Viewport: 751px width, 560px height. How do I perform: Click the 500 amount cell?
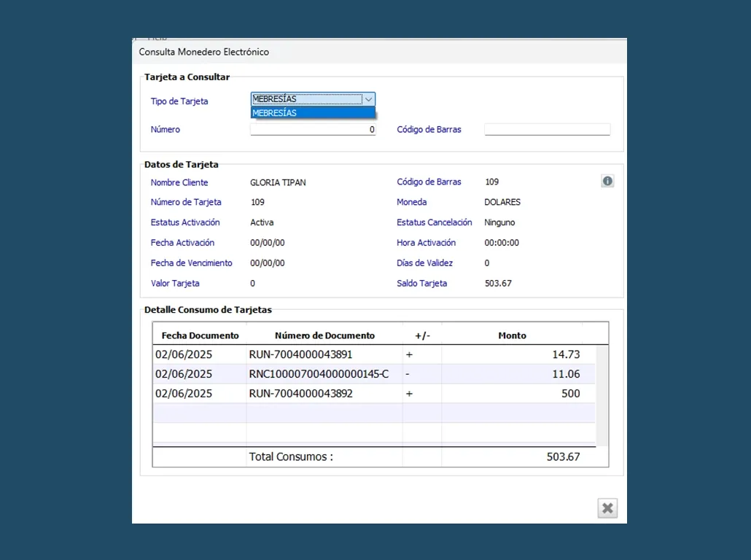(570, 394)
